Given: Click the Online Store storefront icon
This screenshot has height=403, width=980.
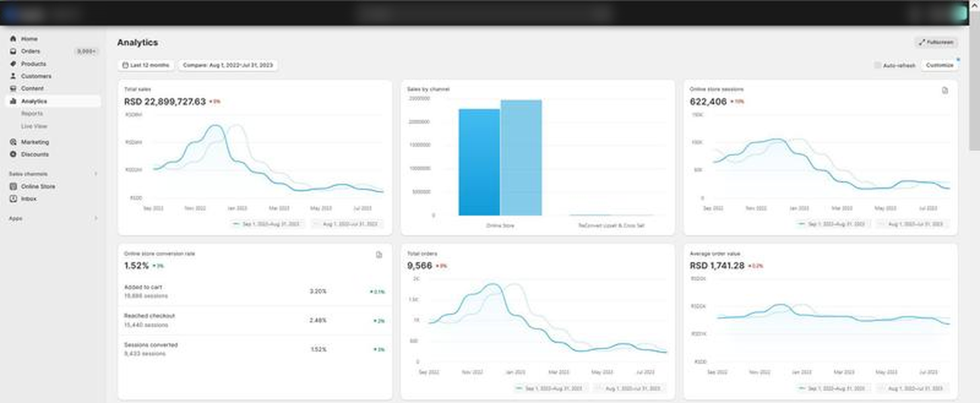Looking at the screenshot, I should click(x=13, y=187).
